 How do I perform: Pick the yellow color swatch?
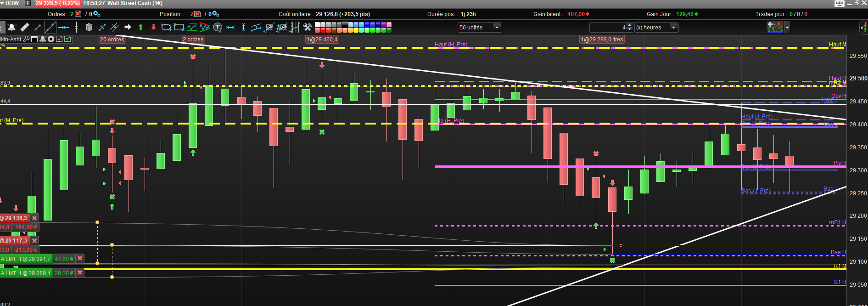pyautogui.click(x=356, y=30)
